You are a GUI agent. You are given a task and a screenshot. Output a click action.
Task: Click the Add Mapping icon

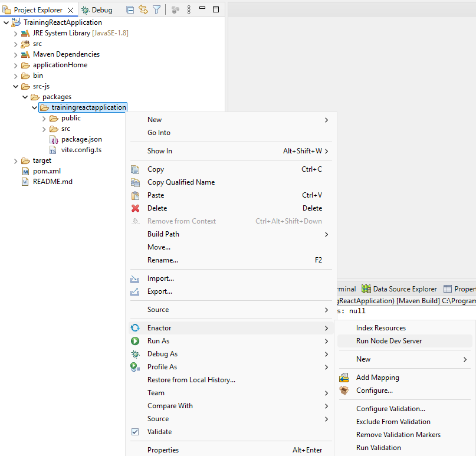coord(344,378)
